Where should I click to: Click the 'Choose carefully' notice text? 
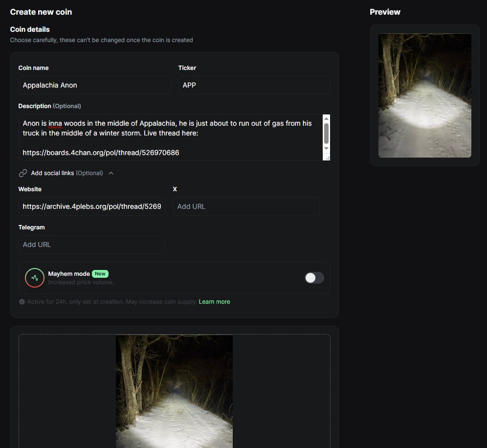pyautogui.click(x=102, y=40)
